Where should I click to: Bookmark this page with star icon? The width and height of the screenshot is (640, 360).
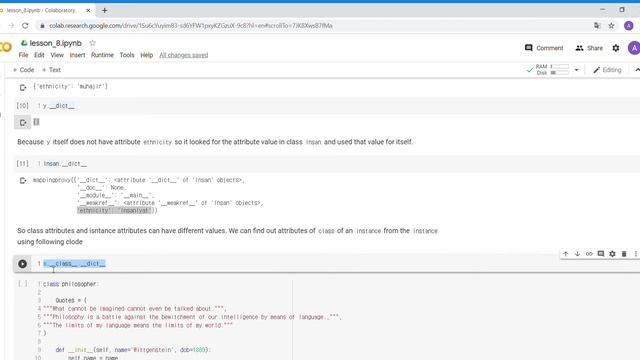tap(611, 25)
